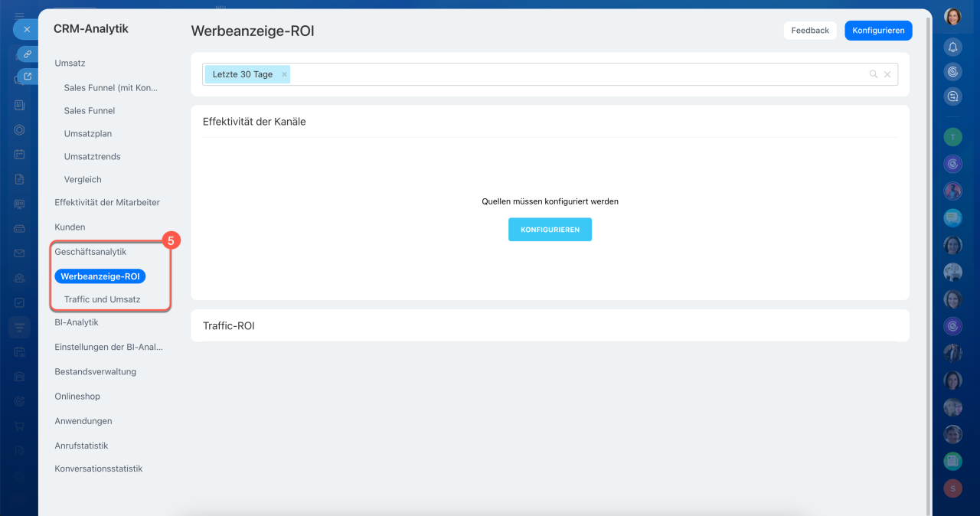Open the Sales Funnel report
The height and width of the screenshot is (516, 980).
click(90, 110)
